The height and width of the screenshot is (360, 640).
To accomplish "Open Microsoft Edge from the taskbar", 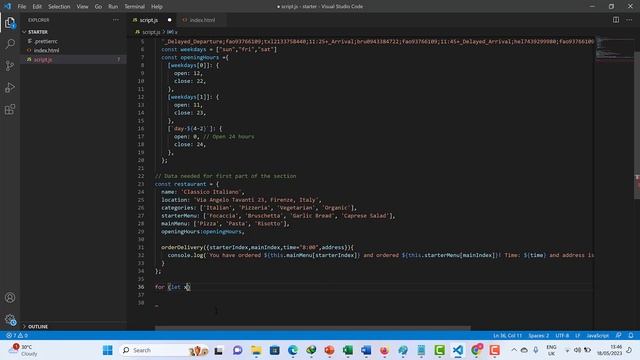I will pos(293,350).
